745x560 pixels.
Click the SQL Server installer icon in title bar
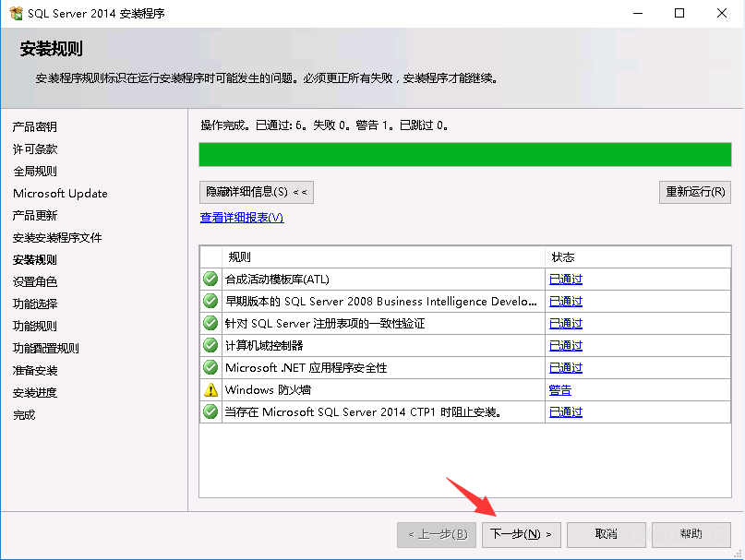(14, 13)
